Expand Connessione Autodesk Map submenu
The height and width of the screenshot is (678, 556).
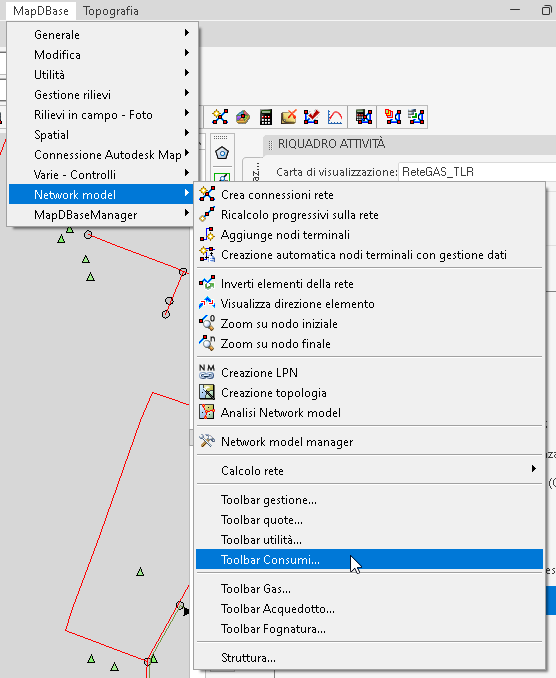point(104,154)
